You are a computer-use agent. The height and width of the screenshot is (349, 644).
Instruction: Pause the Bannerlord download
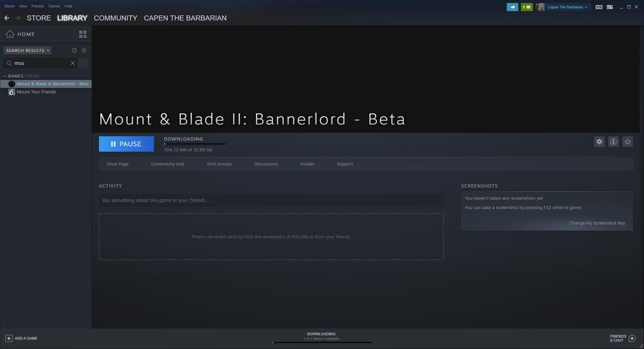pyautogui.click(x=126, y=144)
